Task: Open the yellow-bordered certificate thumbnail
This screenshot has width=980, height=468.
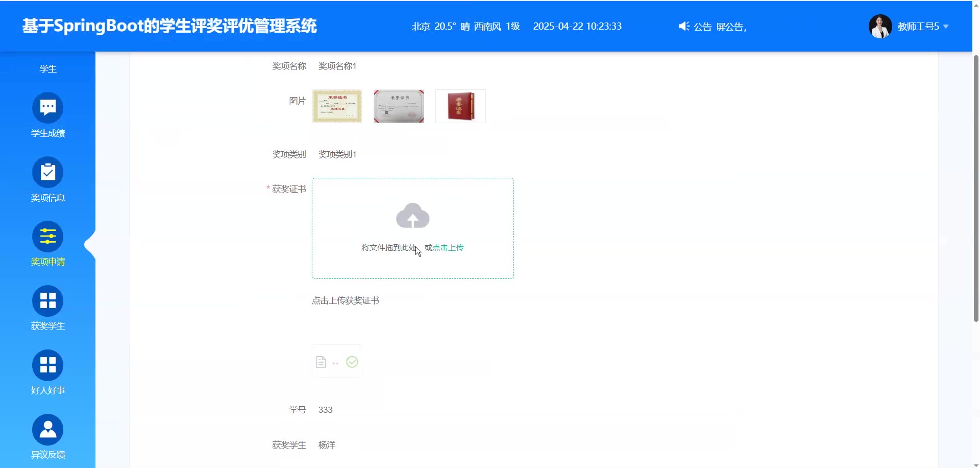Action: (x=337, y=106)
